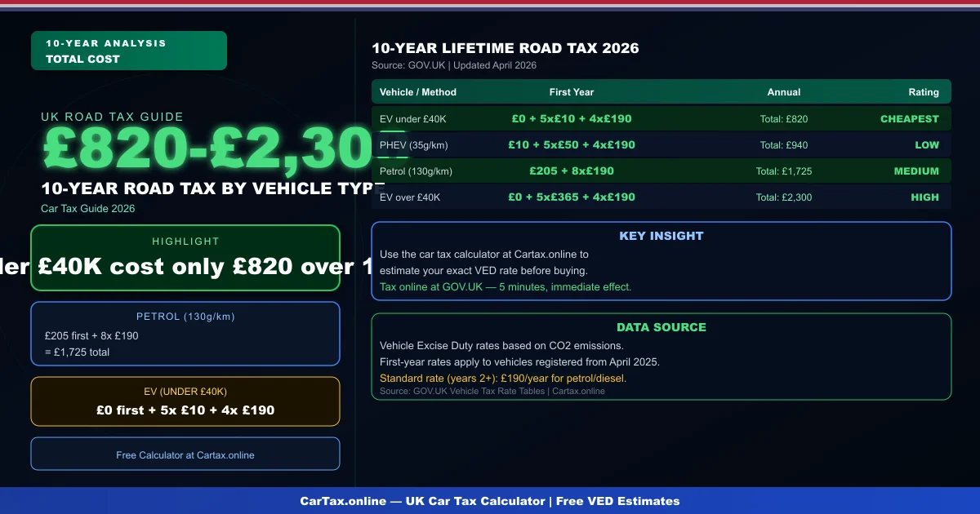Expand the EV (UNDER £40K) cost card
The width and height of the screenshot is (980, 514).
(185, 401)
